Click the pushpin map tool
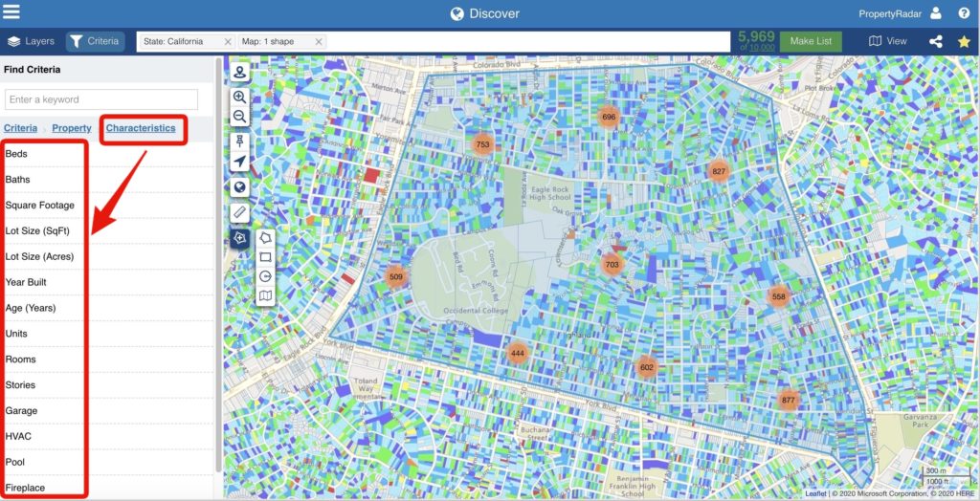This screenshot has height=501, width=980. (x=240, y=142)
